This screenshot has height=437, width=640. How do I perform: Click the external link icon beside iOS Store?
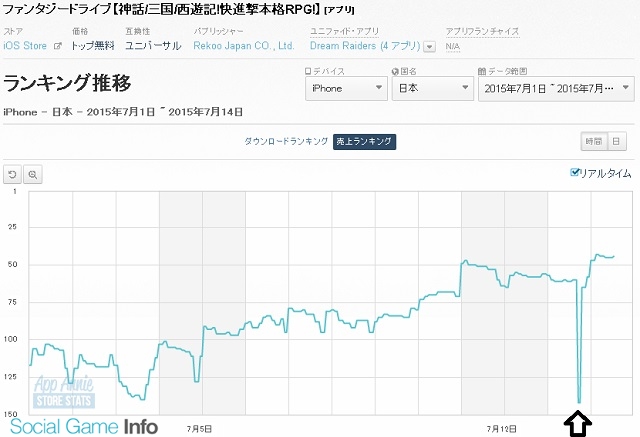(x=58, y=46)
